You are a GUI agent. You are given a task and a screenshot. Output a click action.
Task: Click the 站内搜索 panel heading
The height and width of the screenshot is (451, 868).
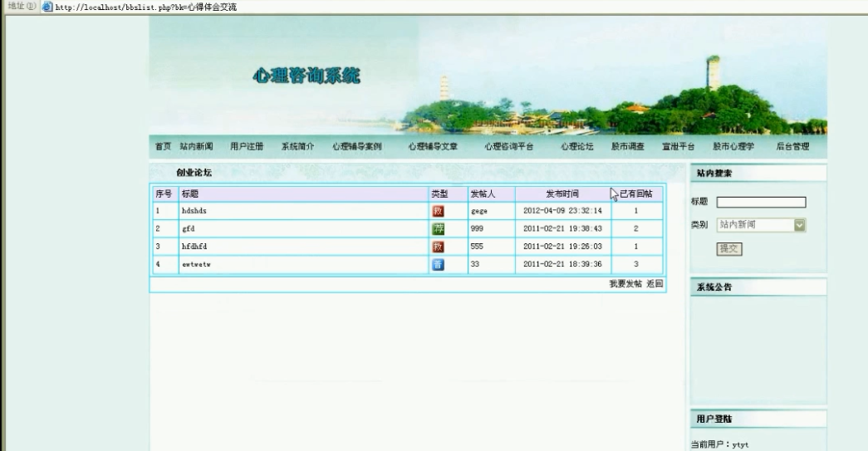pyautogui.click(x=714, y=174)
